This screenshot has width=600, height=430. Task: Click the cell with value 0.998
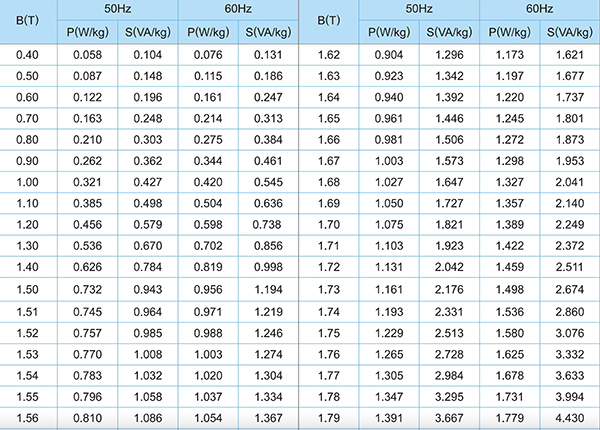(x=268, y=267)
